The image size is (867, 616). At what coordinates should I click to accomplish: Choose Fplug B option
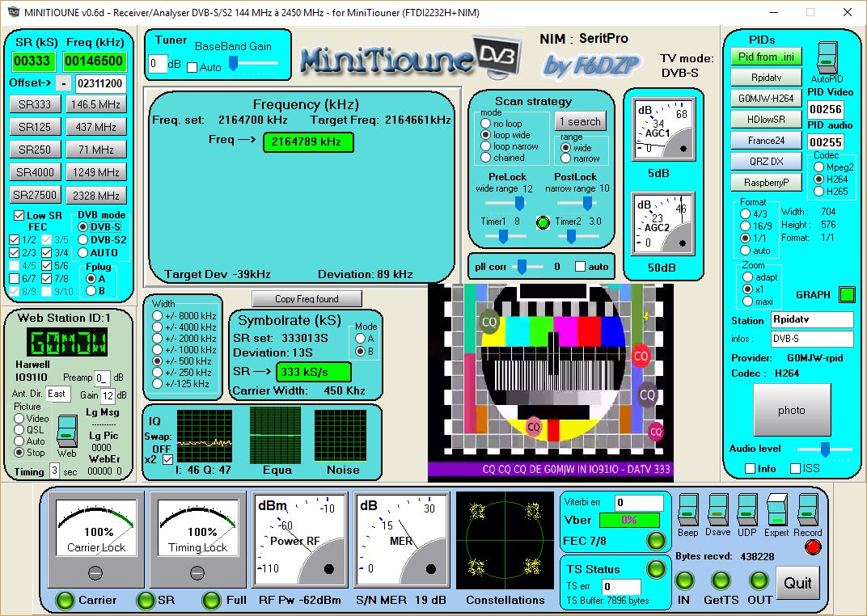click(91, 290)
